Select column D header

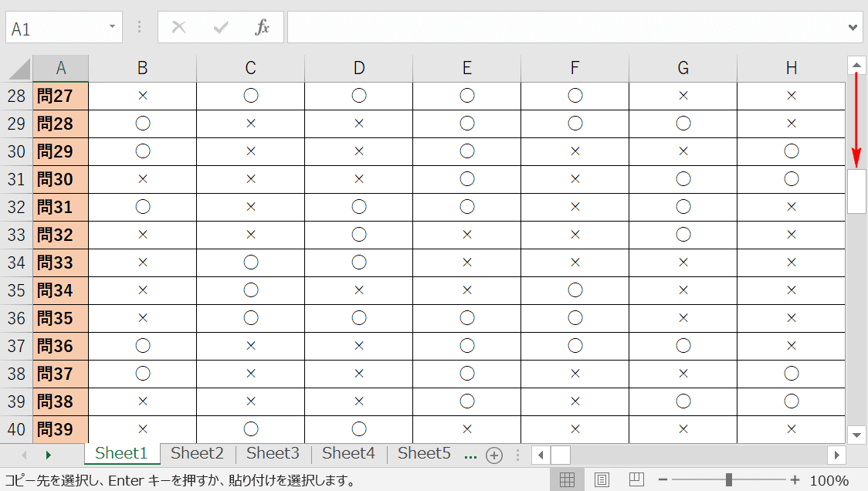359,68
